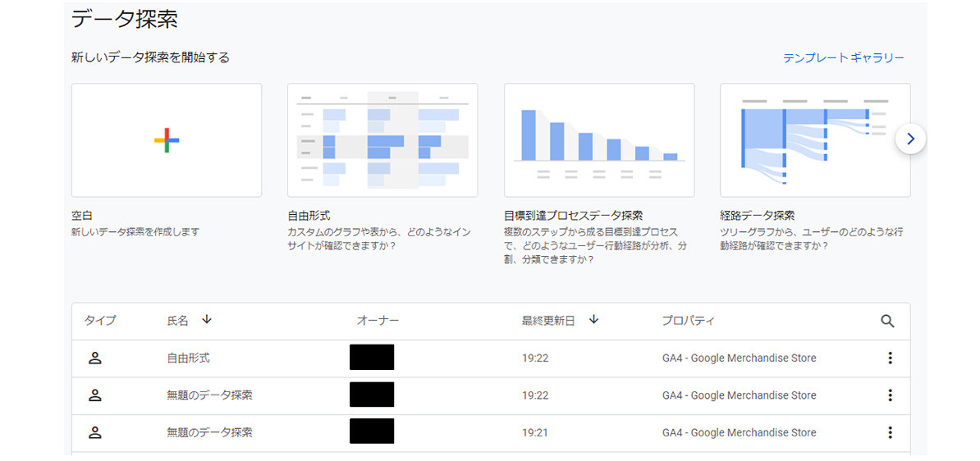Click the タイプ column header
The image size is (980, 461).
[x=100, y=321]
